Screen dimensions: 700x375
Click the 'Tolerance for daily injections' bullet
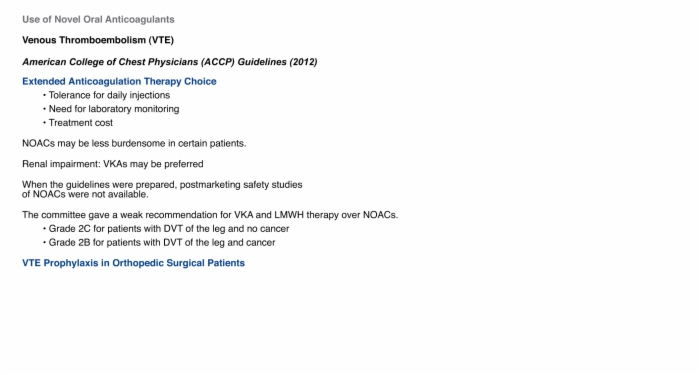pyautogui.click(x=109, y=95)
